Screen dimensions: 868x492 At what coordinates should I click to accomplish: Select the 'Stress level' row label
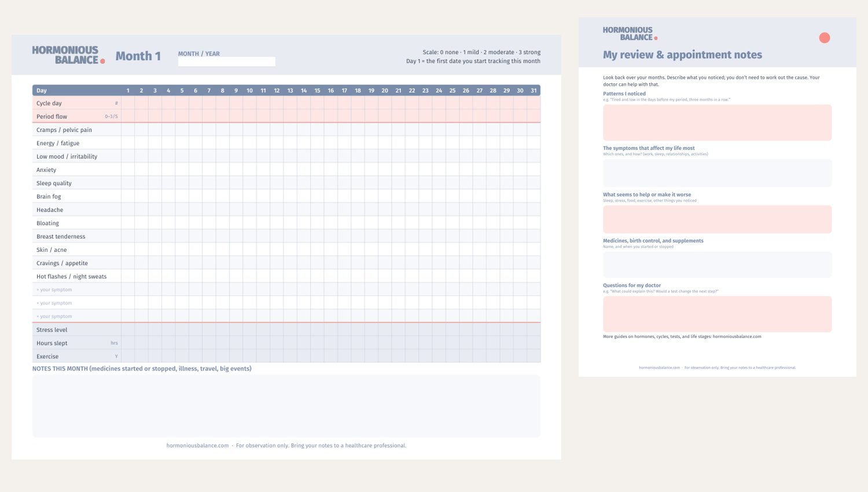pyautogui.click(x=52, y=329)
